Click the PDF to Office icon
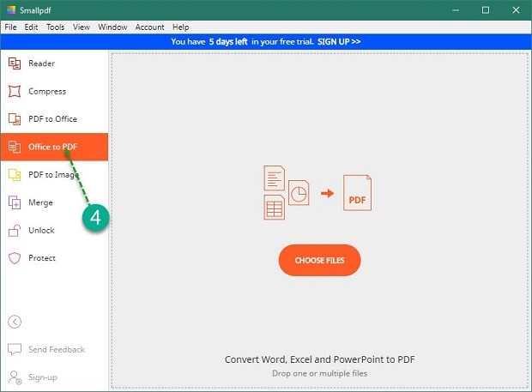The width and height of the screenshot is (532, 392). point(15,119)
